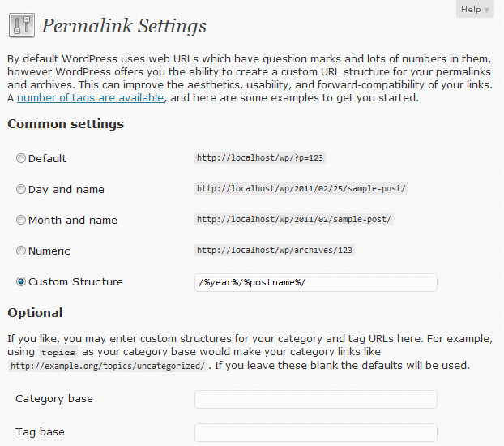Click the Permalink Settings tools icon

pyautogui.click(x=22, y=26)
